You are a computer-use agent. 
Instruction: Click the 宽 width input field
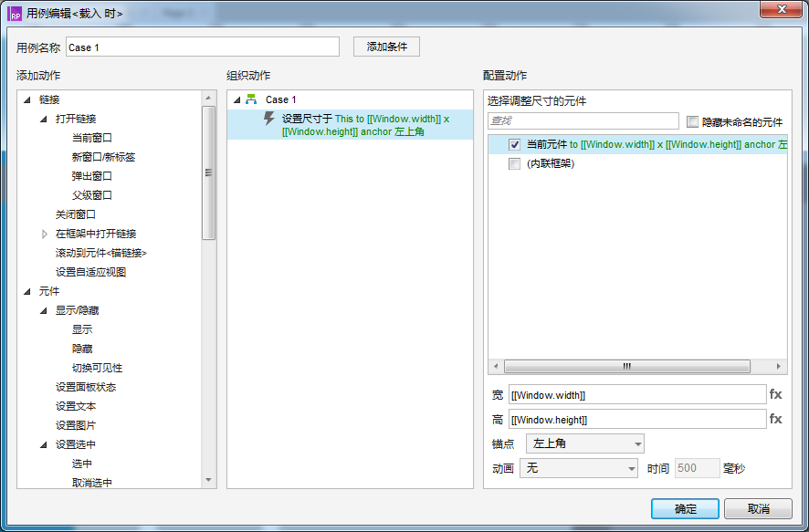[637, 395]
